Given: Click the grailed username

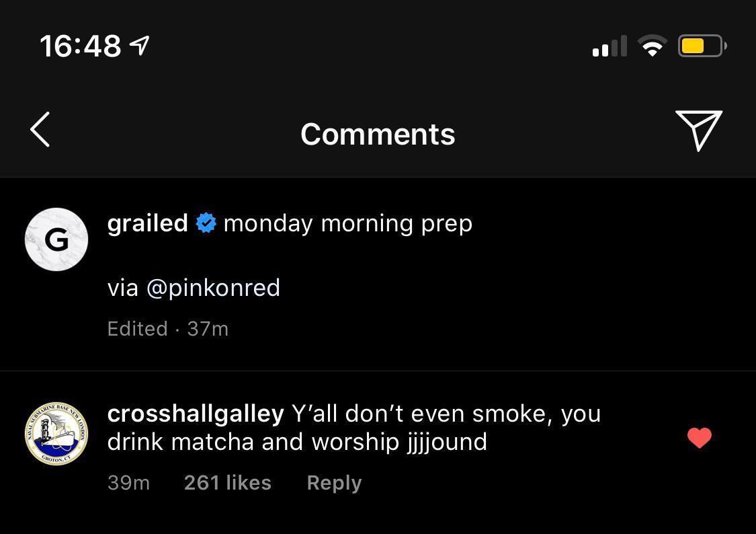Looking at the screenshot, I should pyautogui.click(x=147, y=223).
